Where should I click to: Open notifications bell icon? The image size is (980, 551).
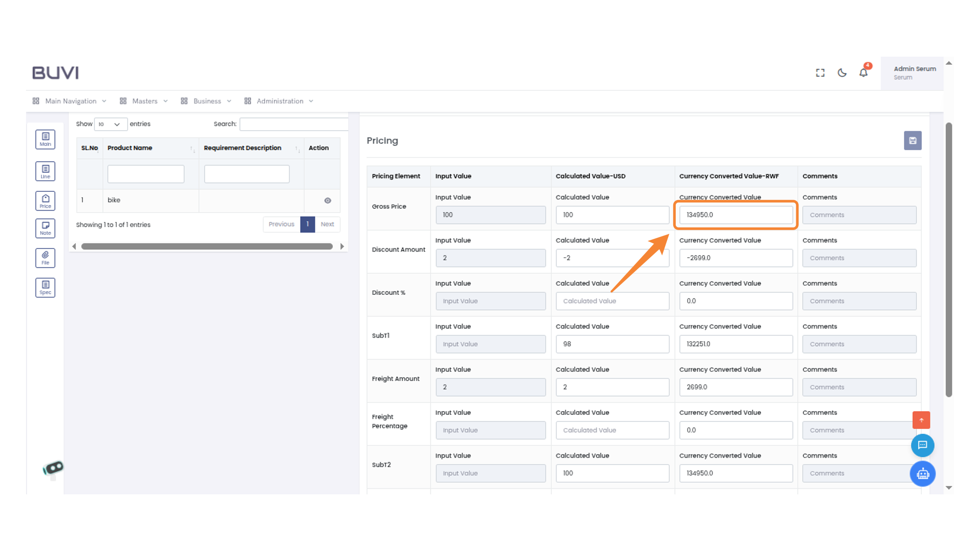coord(864,72)
